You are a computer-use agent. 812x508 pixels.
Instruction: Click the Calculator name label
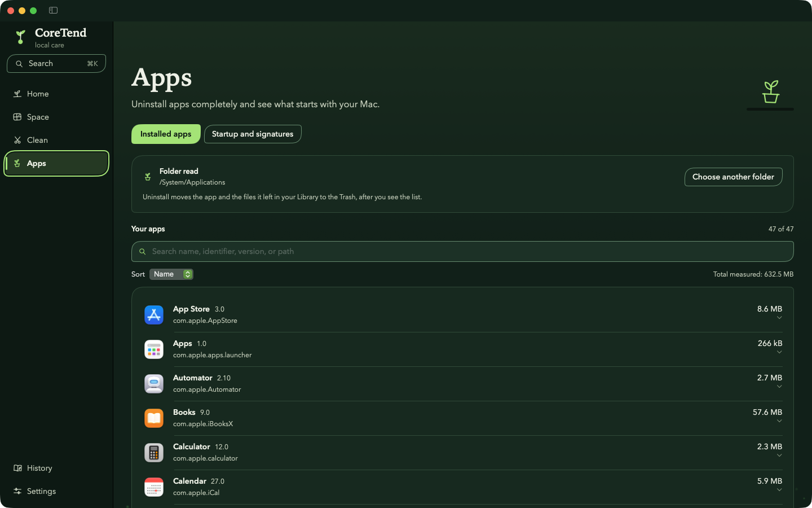(x=192, y=446)
